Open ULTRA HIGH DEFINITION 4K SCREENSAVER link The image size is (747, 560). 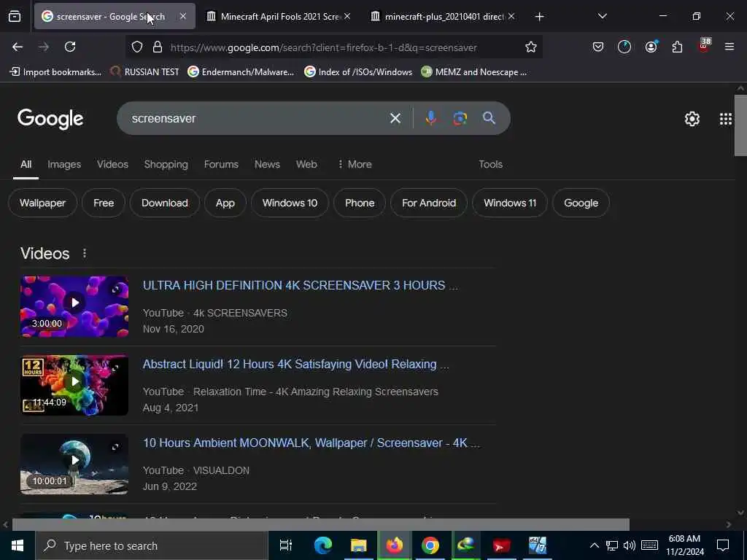pos(300,285)
